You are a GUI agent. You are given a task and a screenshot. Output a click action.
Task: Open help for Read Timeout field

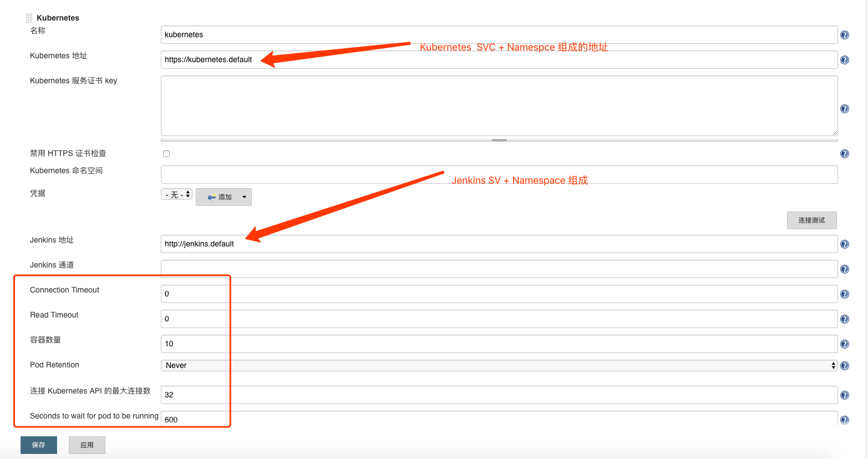point(844,319)
